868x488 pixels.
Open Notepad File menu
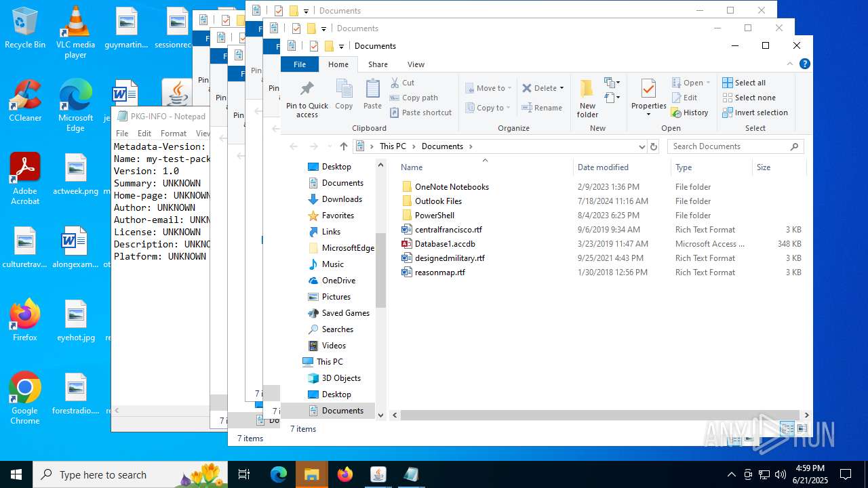point(122,134)
